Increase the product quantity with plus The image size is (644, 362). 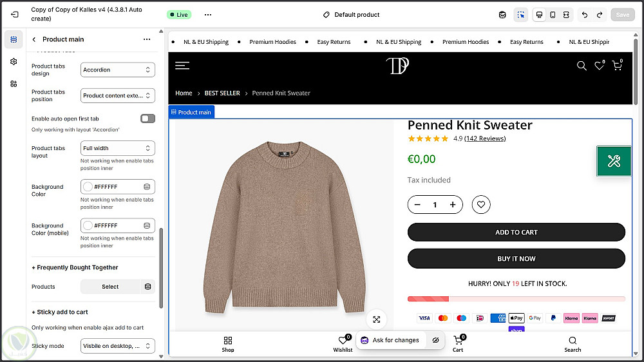(x=453, y=205)
